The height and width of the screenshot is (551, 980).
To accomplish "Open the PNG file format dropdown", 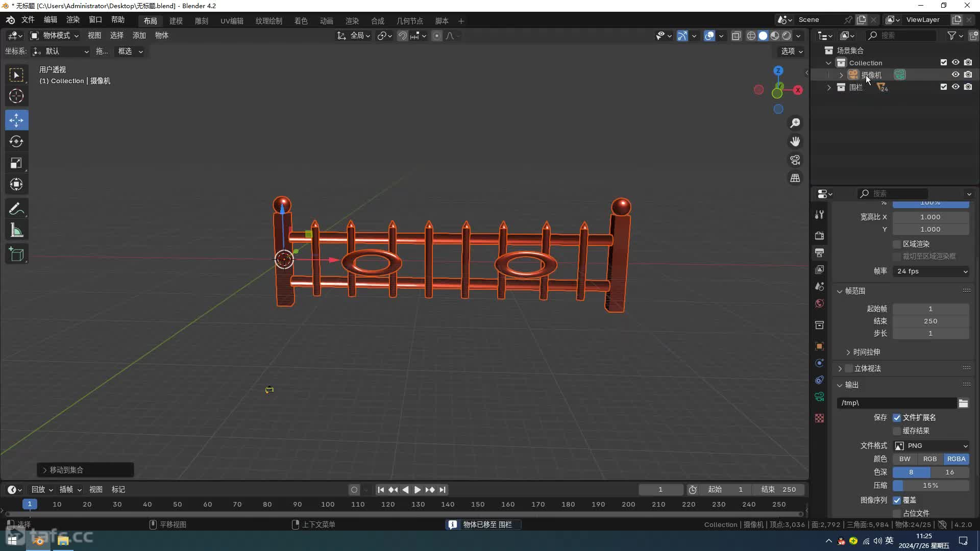I will click(931, 446).
